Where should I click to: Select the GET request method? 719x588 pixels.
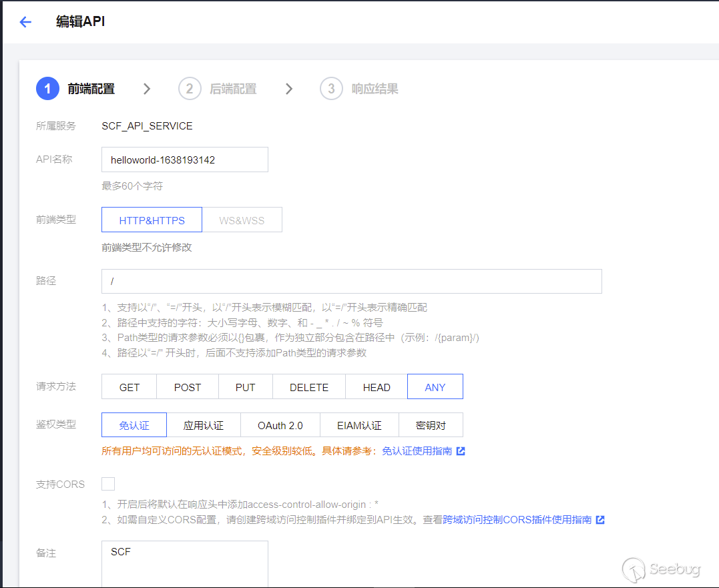129,387
